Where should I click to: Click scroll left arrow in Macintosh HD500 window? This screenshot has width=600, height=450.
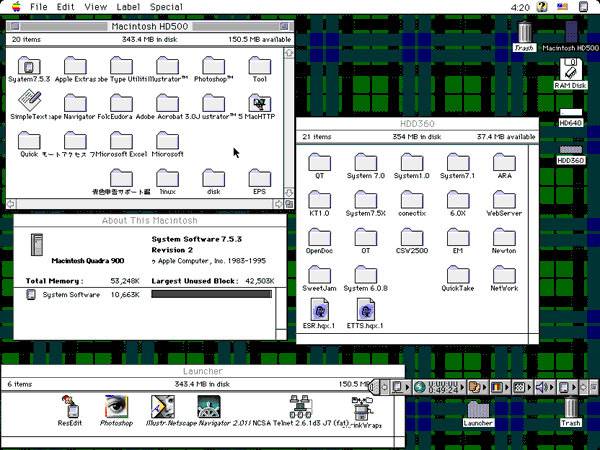tap(11, 204)
